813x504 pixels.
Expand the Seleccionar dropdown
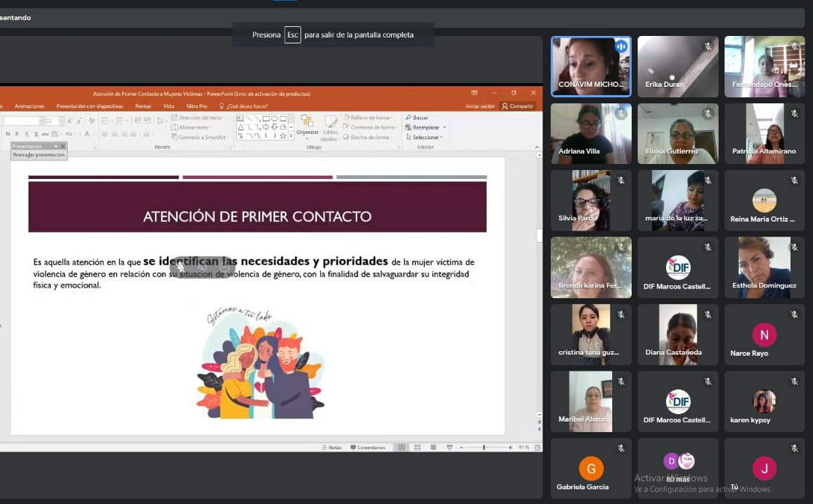click(442, 137)
